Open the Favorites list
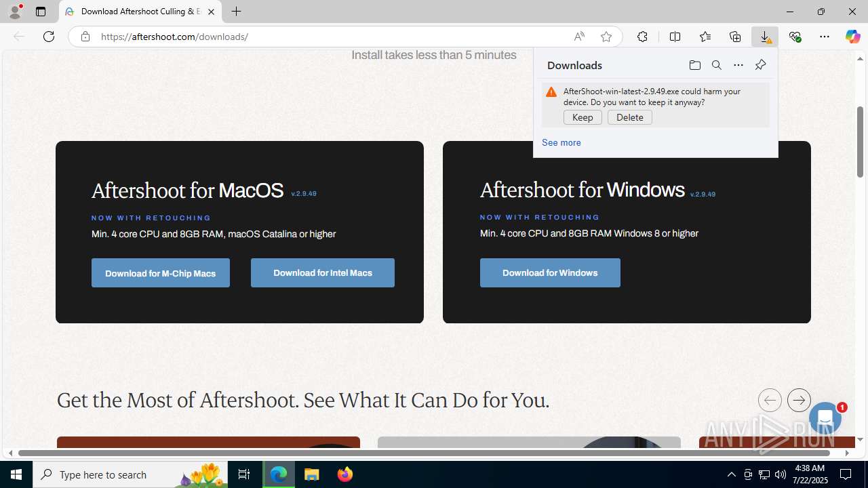 (x=705, y=37)
